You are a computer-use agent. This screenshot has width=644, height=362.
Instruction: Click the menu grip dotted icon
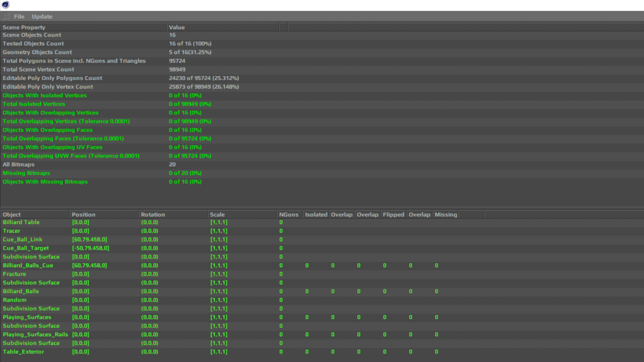[x=6, y=16]
